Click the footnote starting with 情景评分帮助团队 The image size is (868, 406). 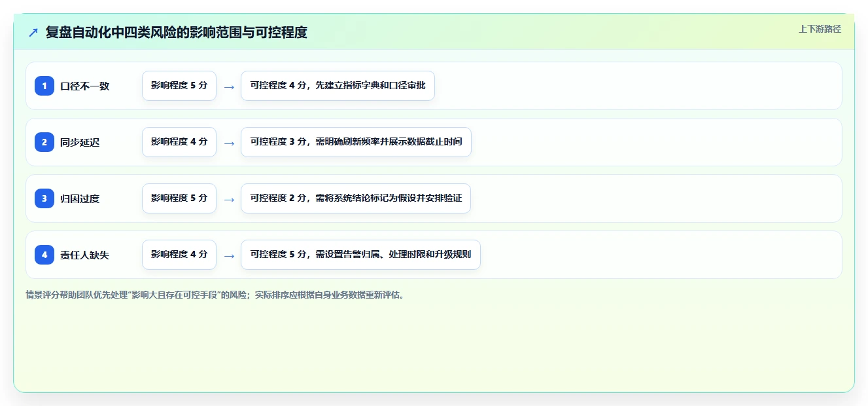coord(217,295)
